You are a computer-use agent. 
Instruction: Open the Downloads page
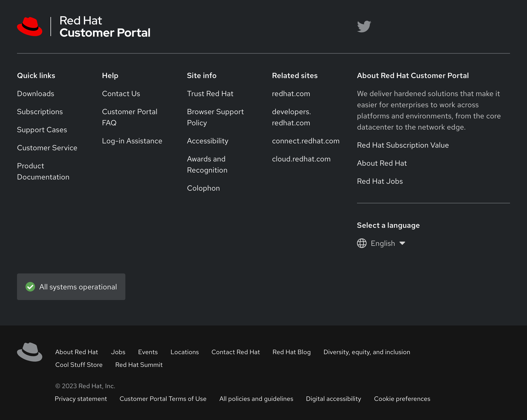35,94
